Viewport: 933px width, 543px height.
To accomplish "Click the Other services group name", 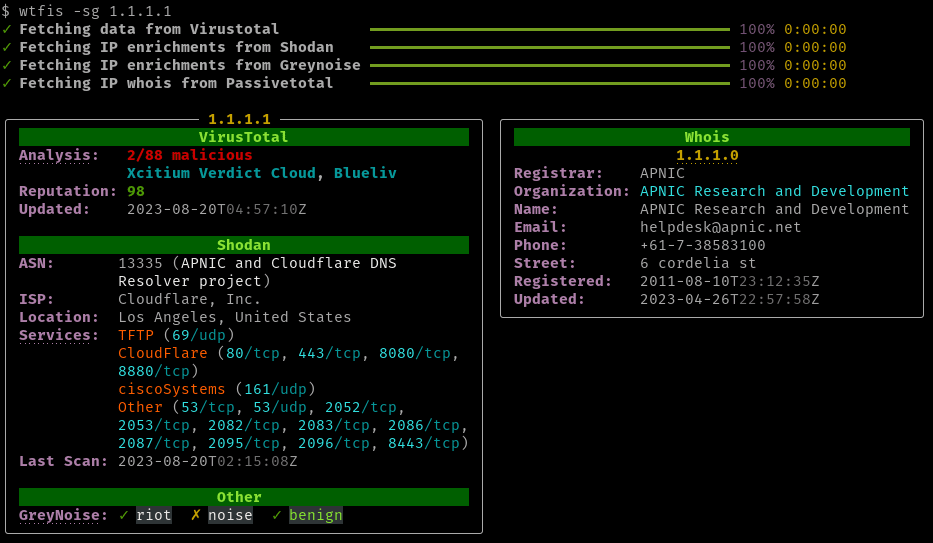I will [x=140, y=407].
